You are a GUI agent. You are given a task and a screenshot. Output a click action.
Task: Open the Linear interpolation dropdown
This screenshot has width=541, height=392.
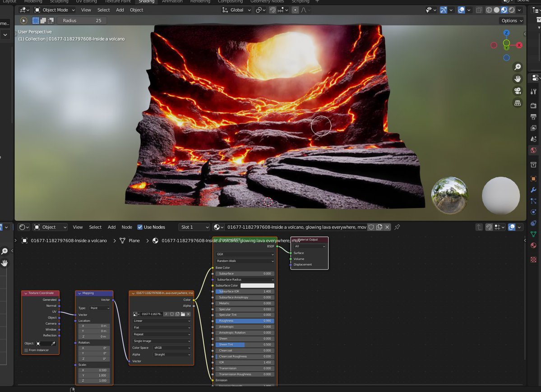click(x=162, y=321)
